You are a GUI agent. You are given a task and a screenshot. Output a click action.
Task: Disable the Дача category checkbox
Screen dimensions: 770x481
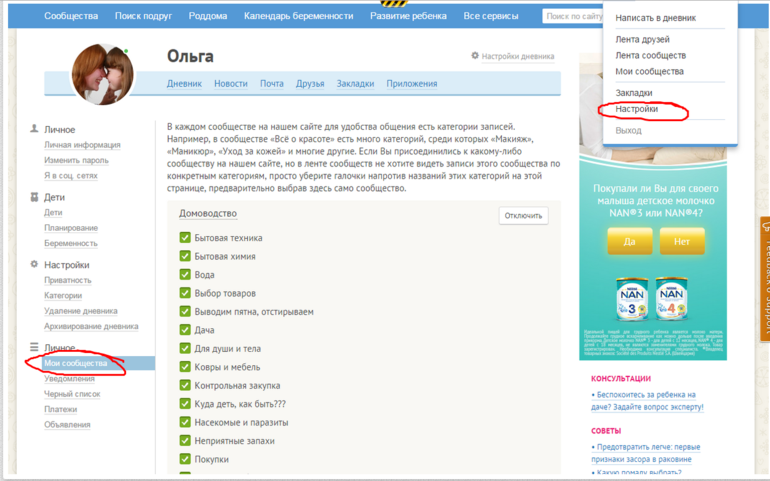point(185,330)
